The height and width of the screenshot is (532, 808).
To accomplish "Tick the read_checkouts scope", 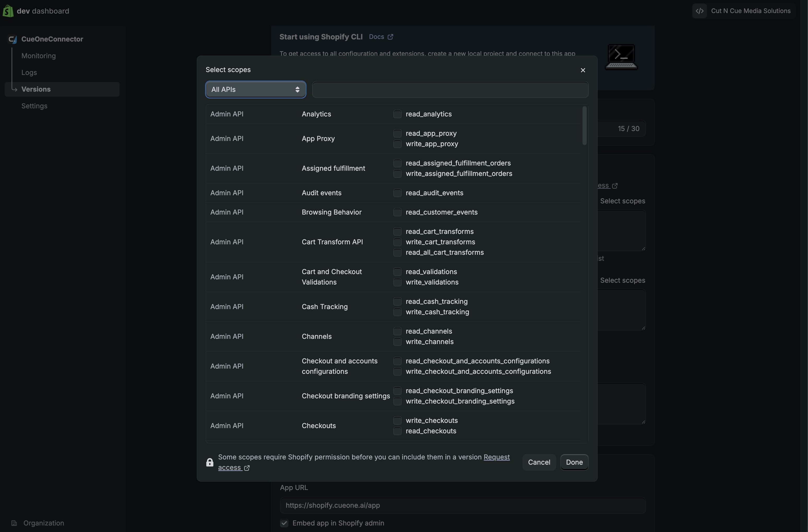I will pos(397,431).
